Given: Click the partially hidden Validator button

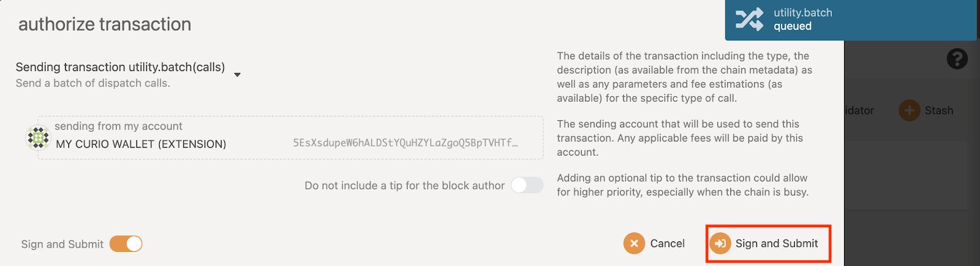Looking at the screenshot, I should click(x=859, y=110).
